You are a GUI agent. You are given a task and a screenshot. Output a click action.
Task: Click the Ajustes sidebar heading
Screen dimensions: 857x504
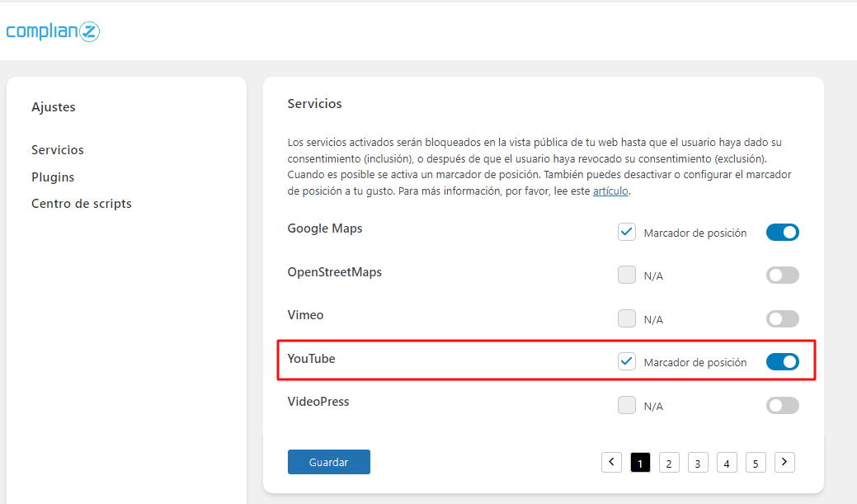(54, 107)
